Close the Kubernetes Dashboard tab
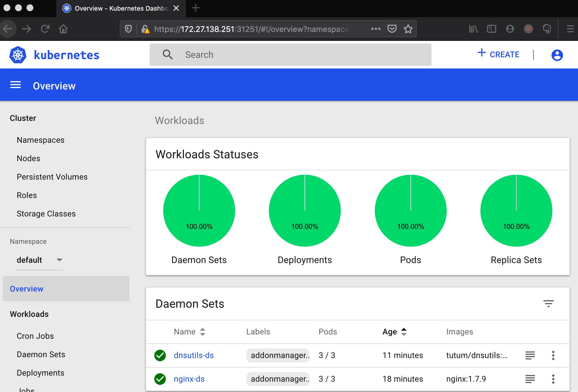The image size is (578, 392). [176, 8]
